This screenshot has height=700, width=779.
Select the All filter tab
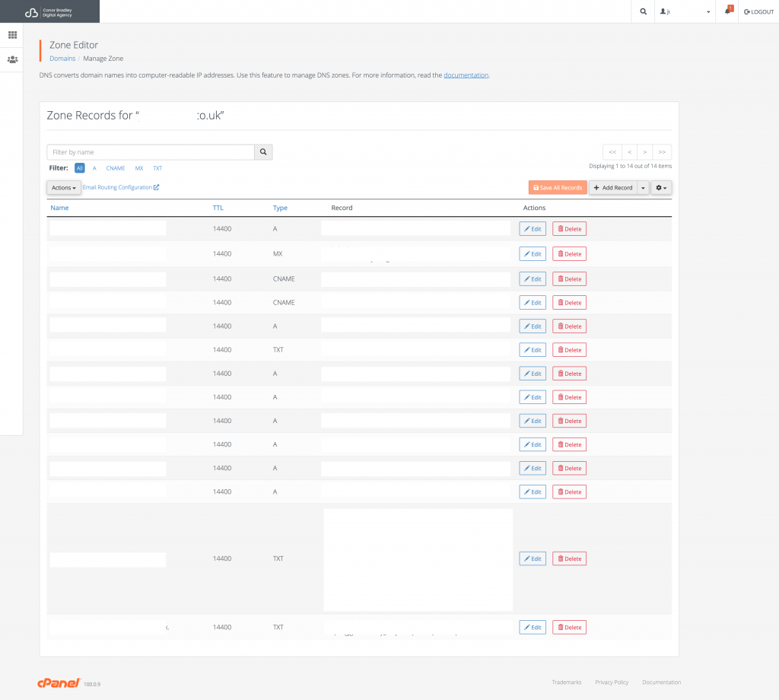coord(79,168)
